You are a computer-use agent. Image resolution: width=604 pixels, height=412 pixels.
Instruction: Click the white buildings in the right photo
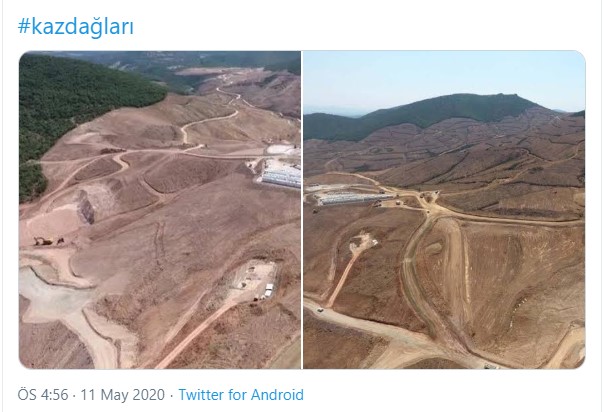pos(351,198)
